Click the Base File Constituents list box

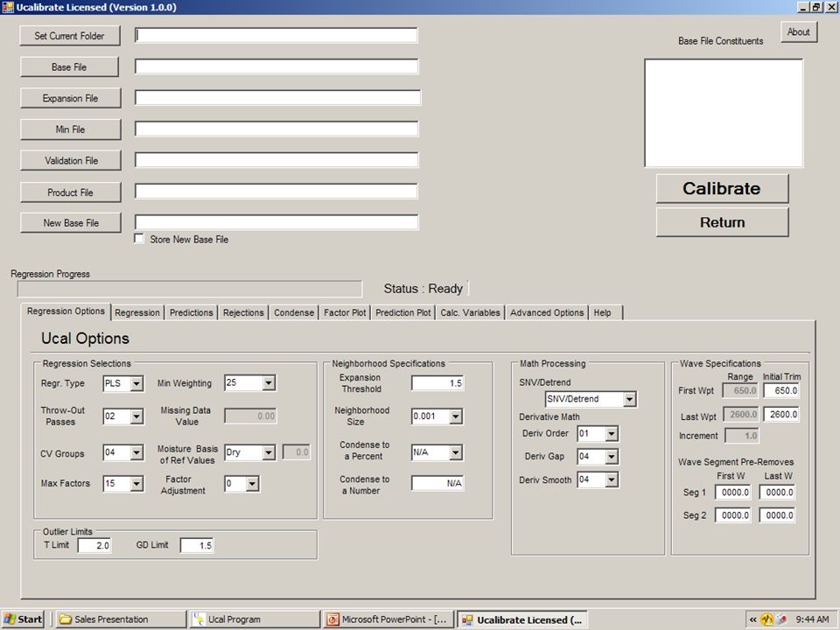click(x=724, y=113)
